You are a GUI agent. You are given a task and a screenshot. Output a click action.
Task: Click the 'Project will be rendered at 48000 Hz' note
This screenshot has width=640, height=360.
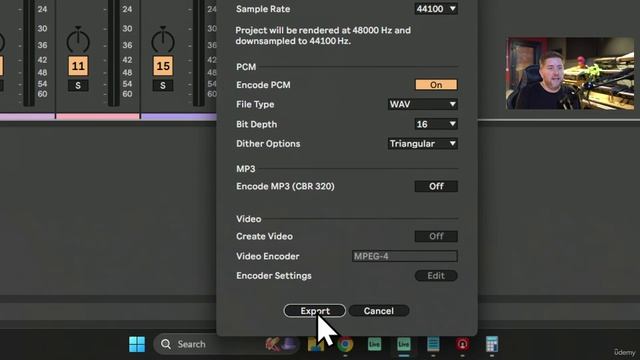[323, 36]
